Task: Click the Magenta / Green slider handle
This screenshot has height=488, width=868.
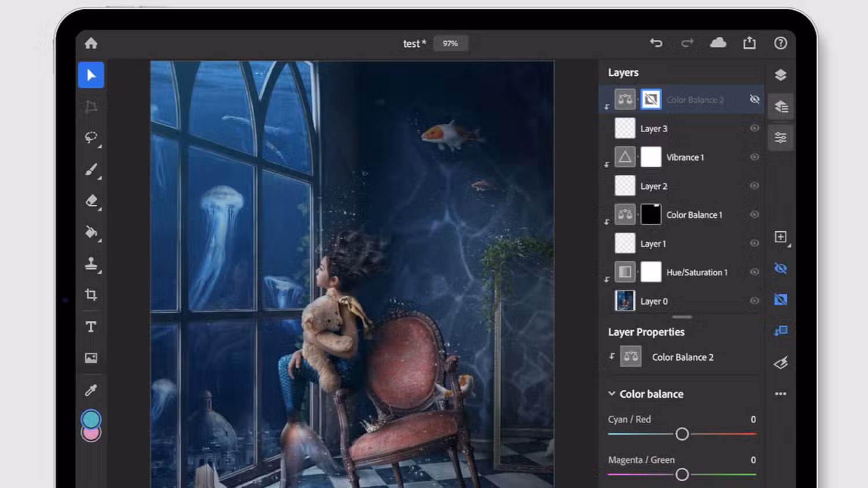Action: pyautogui.click(x=682, y=475)
